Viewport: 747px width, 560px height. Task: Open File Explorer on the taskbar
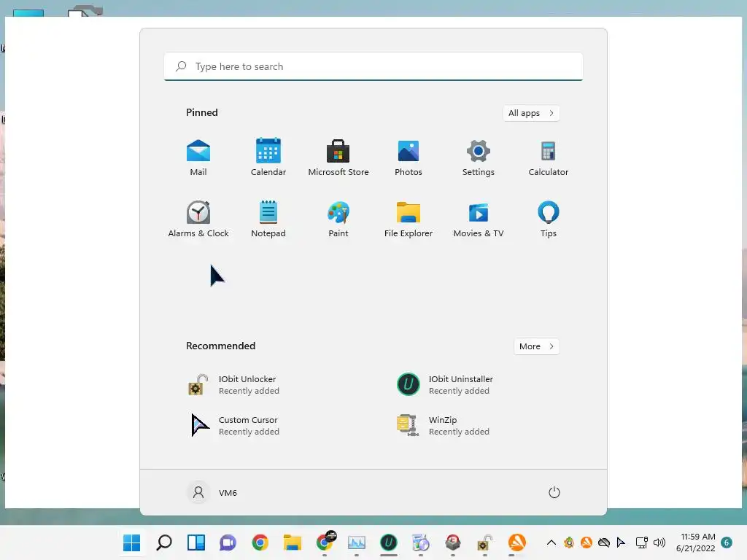click(292, 542)
